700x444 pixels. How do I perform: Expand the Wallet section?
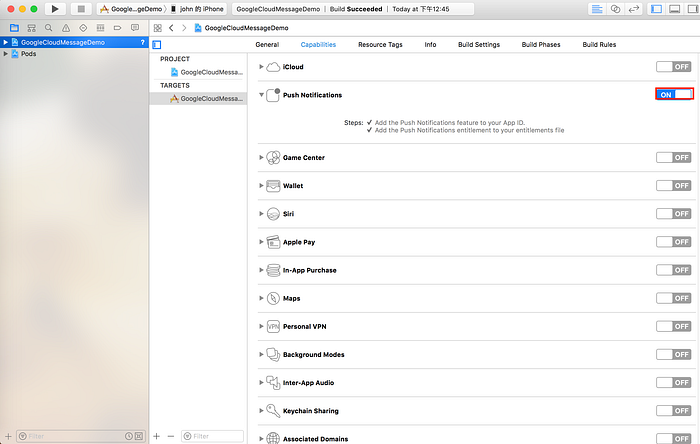point(261,186)
